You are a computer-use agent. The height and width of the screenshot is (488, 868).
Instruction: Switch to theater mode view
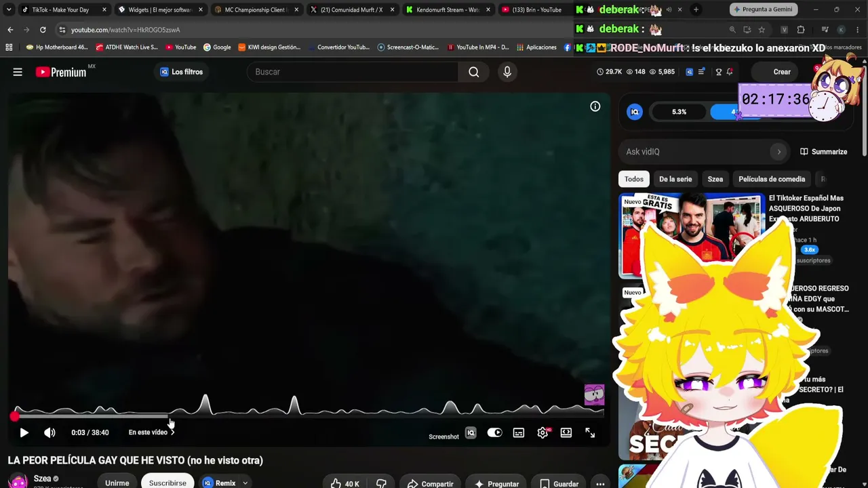(x=566, y=432)
